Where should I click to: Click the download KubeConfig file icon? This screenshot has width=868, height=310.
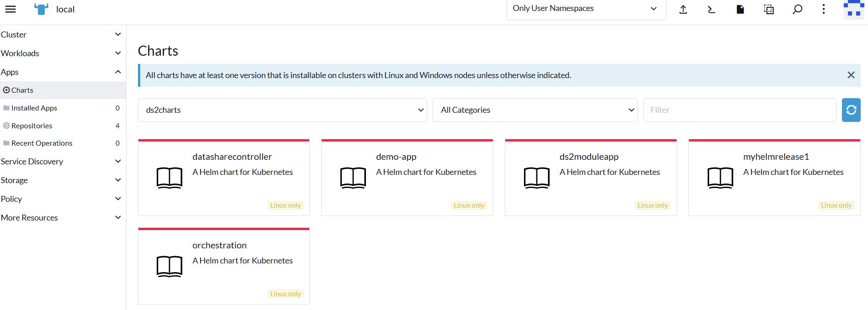click(x=740, y=10)
